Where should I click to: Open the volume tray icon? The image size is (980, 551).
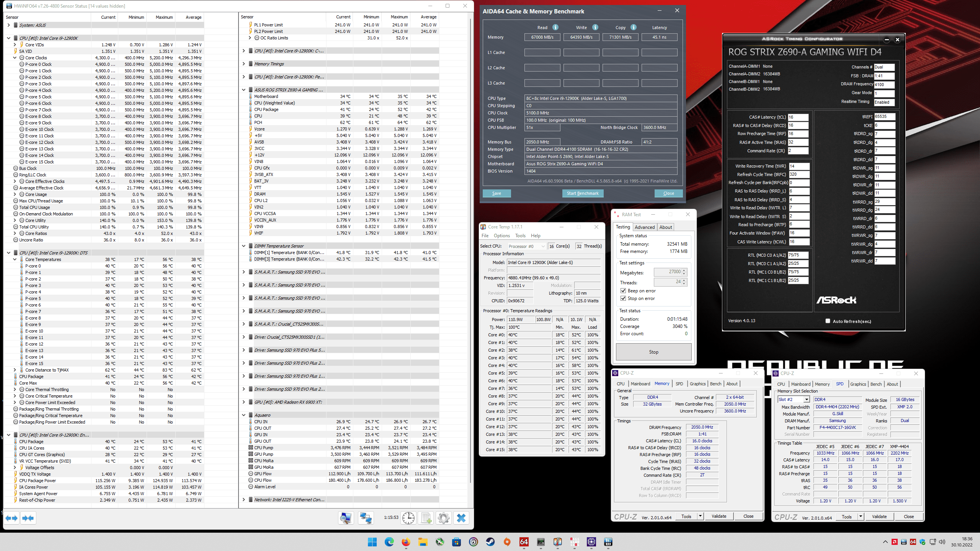(x=942, y=542)
